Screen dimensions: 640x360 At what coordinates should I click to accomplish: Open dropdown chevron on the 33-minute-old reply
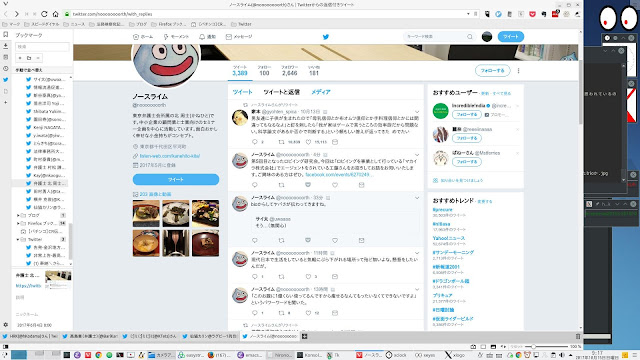pos(417,198)
